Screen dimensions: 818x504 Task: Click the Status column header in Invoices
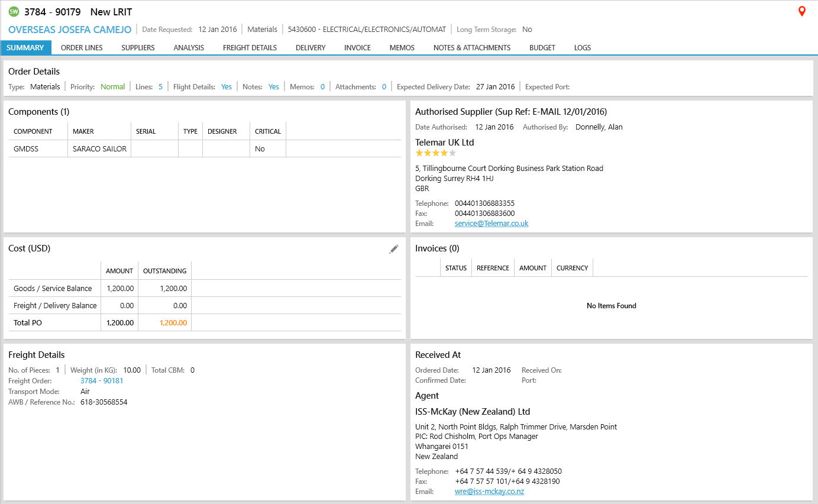(x=455, y=268)
